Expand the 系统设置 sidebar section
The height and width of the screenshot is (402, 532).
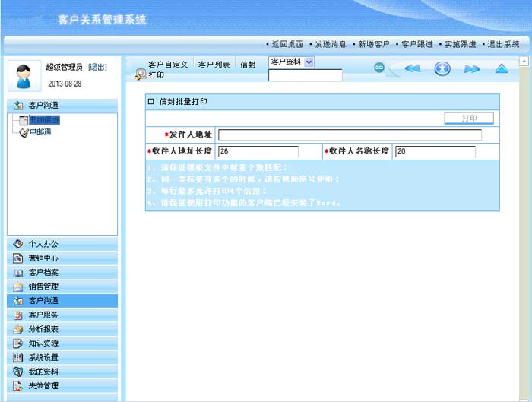pyautogui.click(x=43, y=357)
